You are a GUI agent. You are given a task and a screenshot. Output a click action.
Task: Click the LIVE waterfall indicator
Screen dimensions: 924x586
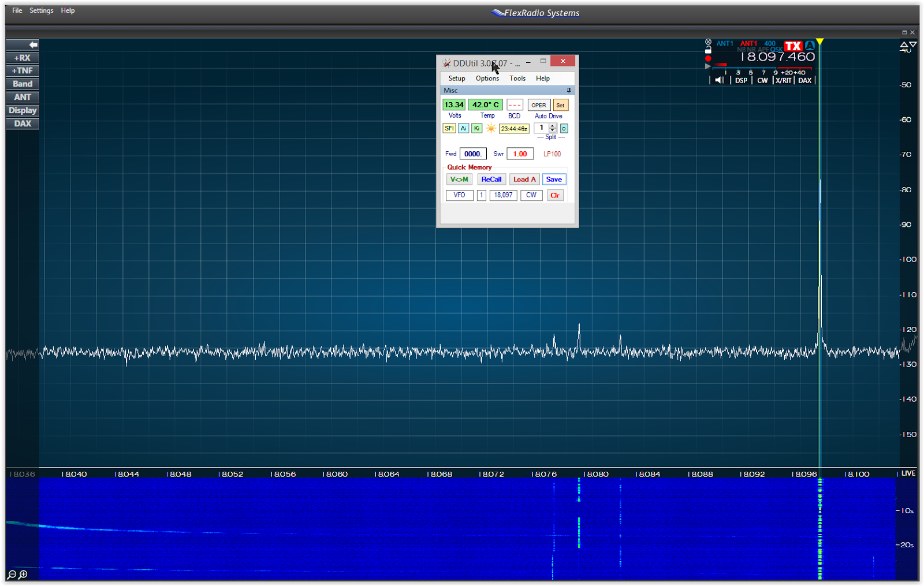point(908,473)
